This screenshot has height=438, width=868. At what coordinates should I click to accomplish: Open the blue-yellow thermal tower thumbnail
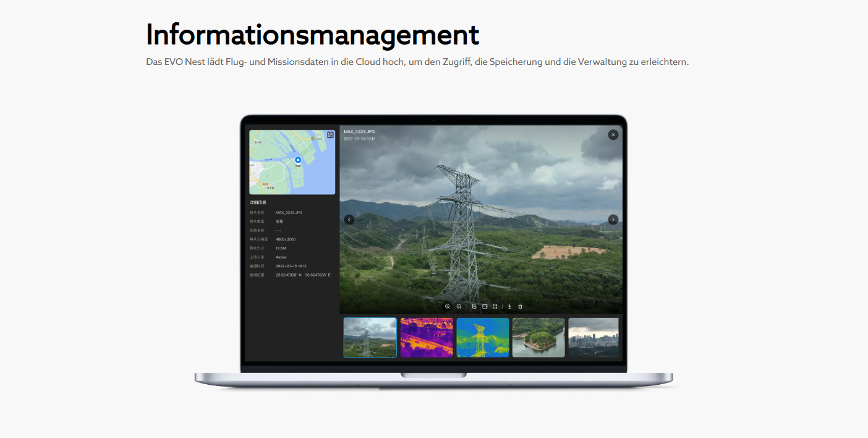483,337
